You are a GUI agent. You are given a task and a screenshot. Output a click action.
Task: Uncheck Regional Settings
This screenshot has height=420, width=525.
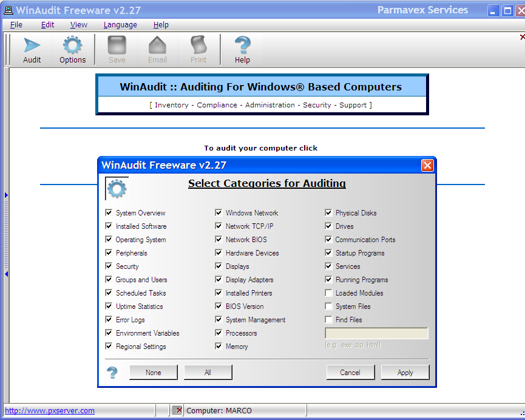tap(109, 347)
